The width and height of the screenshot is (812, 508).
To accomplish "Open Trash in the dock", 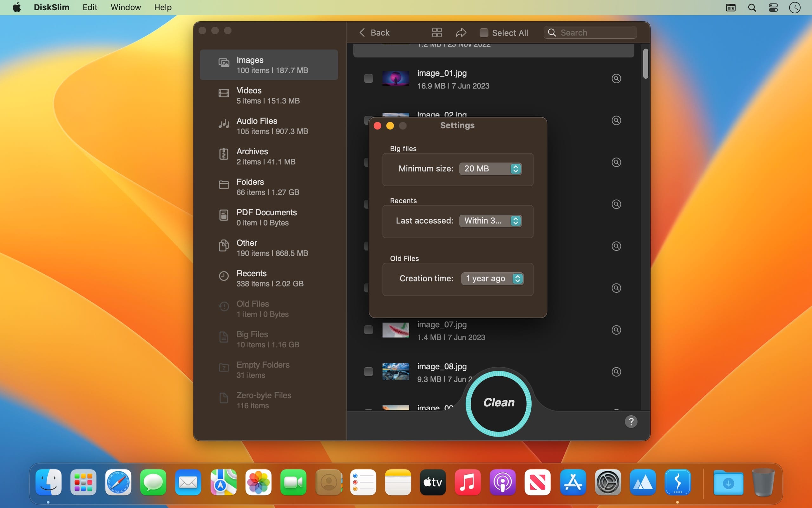I will click(763, 482).
